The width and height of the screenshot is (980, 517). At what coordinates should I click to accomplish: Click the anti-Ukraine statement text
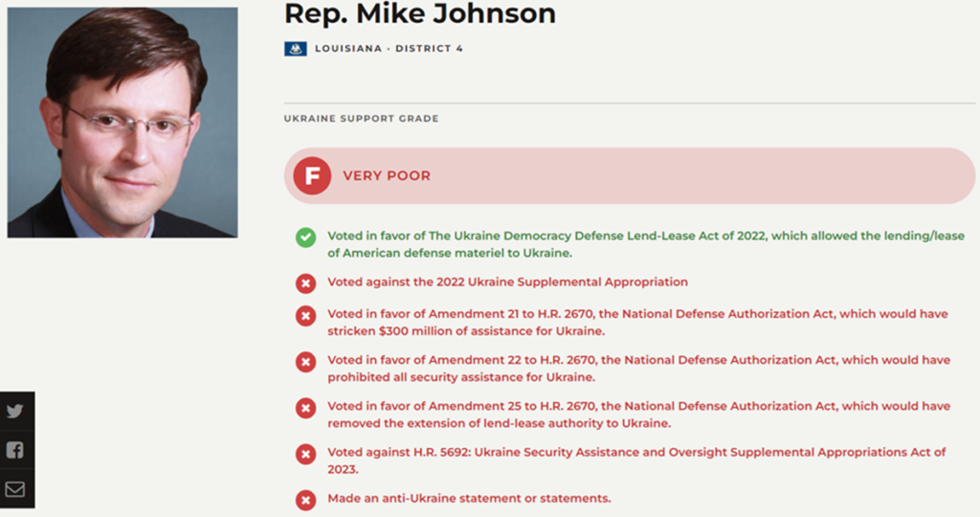pos(469,498)
